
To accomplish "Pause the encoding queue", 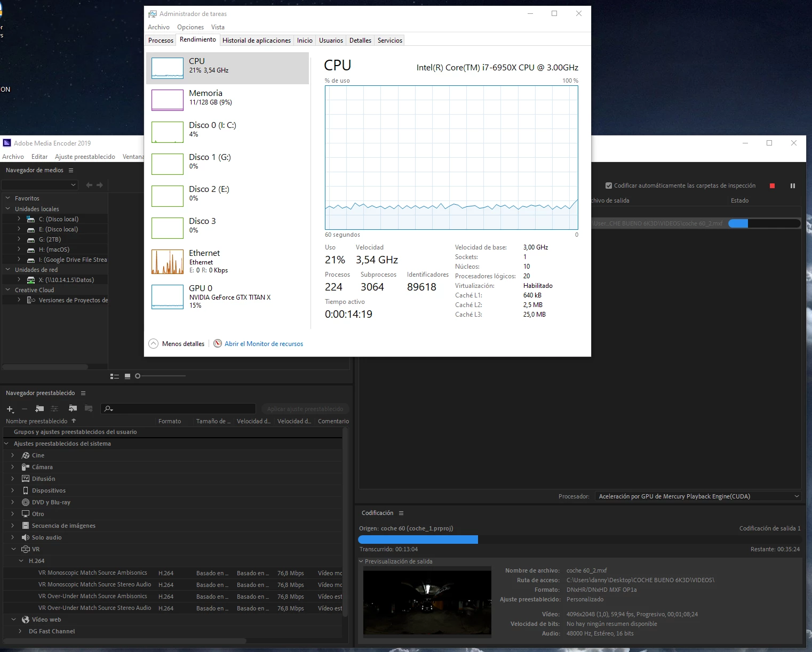I will (x=793, y=186).
